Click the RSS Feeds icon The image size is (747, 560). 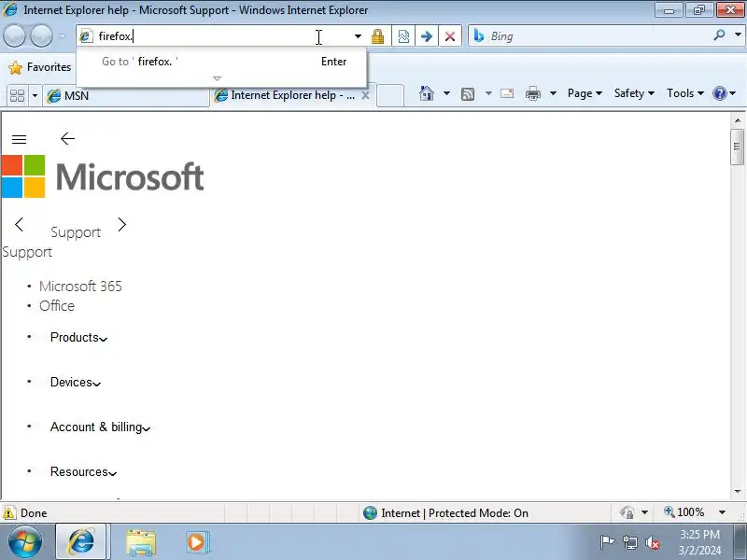pyautogui.click(x=468, y=94)
